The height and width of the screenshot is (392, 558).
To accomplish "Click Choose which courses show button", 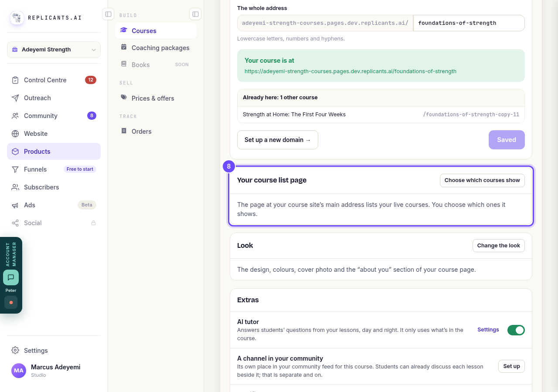I will pyautogui.click(x=482, y=180).
